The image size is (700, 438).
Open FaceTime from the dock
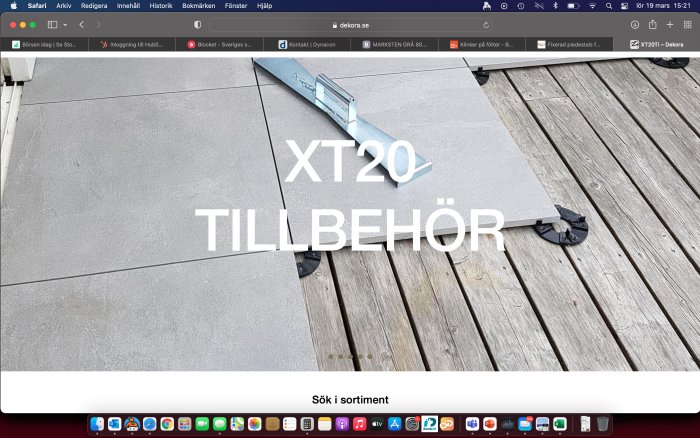(x=202, y=424)
